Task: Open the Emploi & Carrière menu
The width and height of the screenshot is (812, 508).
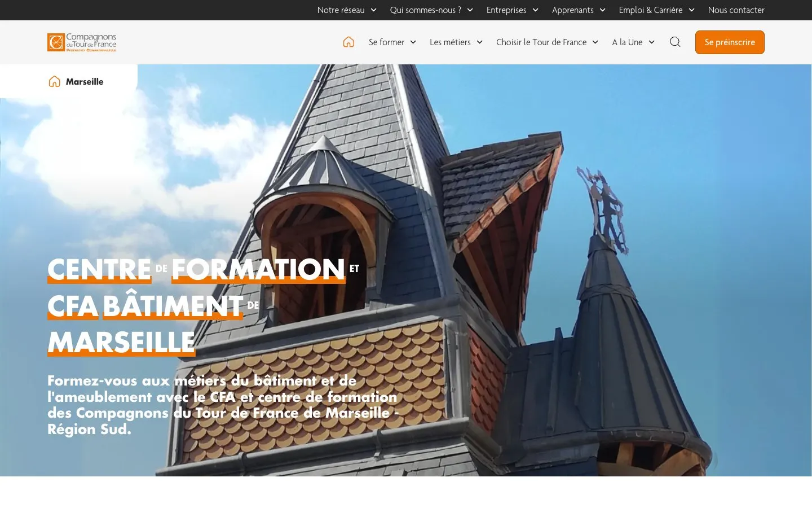Action: coord(650,10)
